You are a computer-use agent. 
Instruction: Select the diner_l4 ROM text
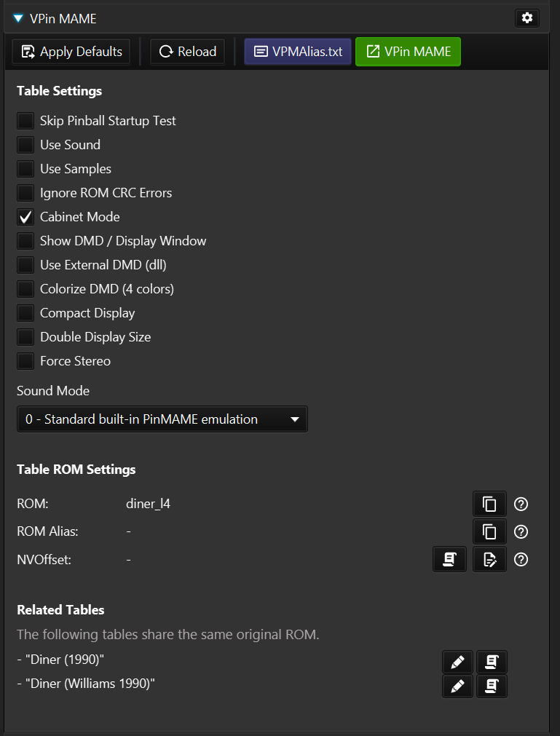tap(149, 504)
